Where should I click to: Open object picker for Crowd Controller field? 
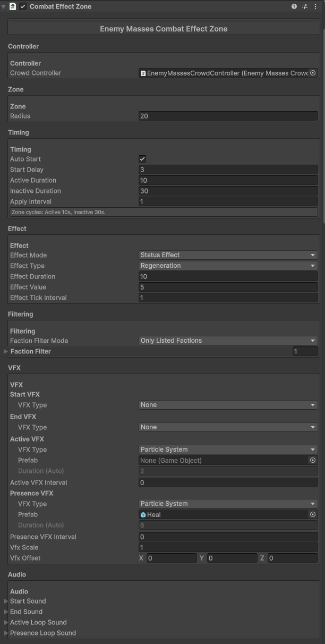313,73
